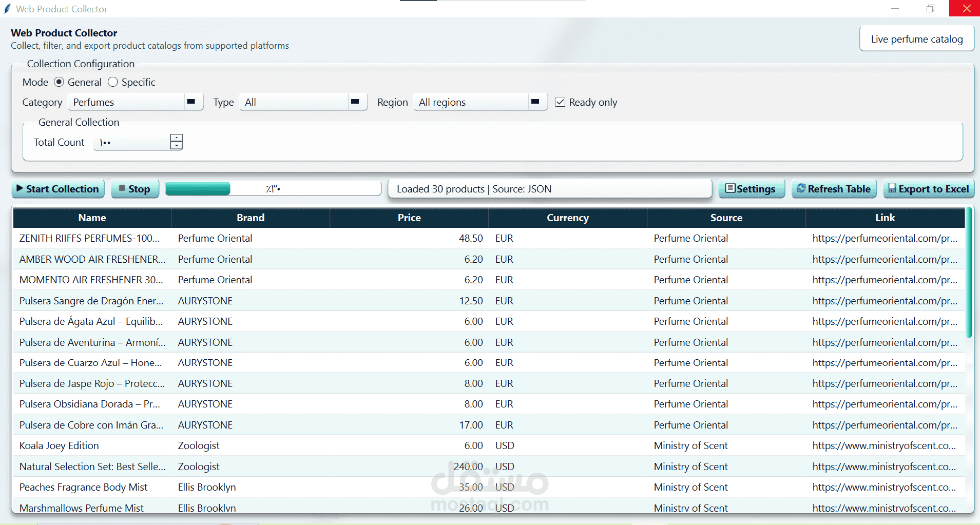This screenshot has height=525, width=980.
Task: Open the Live perfume catalog
Action: 917,39
